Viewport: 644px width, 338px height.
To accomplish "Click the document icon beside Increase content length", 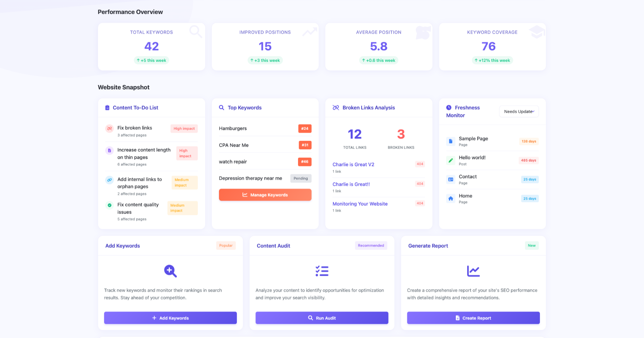I will (x=109, y=150).
